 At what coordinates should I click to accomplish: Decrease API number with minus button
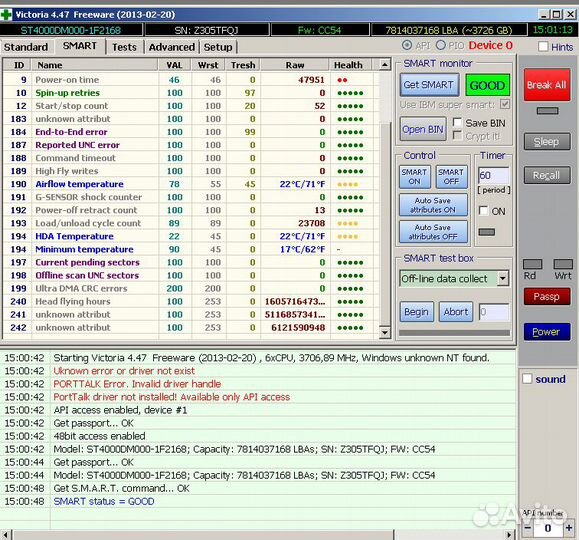pyautogui.click(x=528, y=527)
